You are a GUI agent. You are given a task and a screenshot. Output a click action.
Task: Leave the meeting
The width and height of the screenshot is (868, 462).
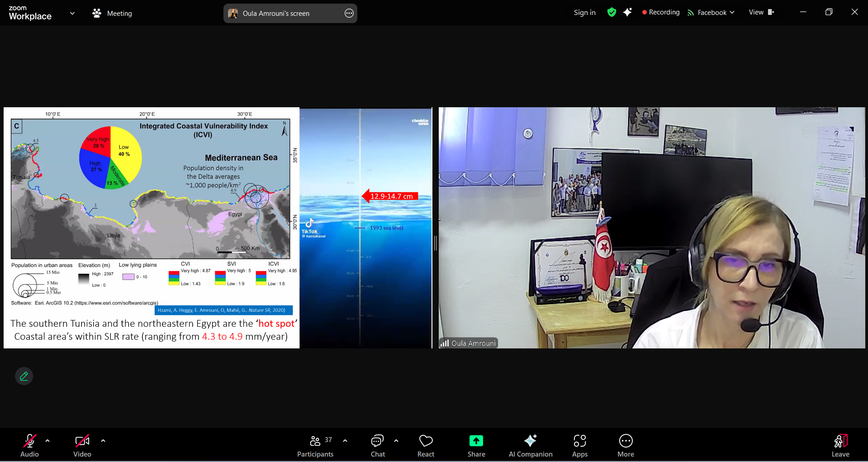840,446
